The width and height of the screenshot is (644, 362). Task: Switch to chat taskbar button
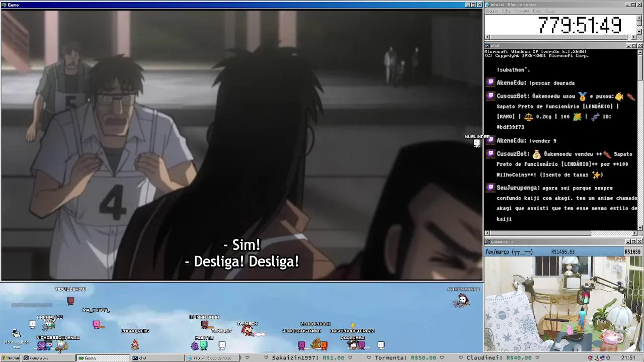click(x=157, y=358)
